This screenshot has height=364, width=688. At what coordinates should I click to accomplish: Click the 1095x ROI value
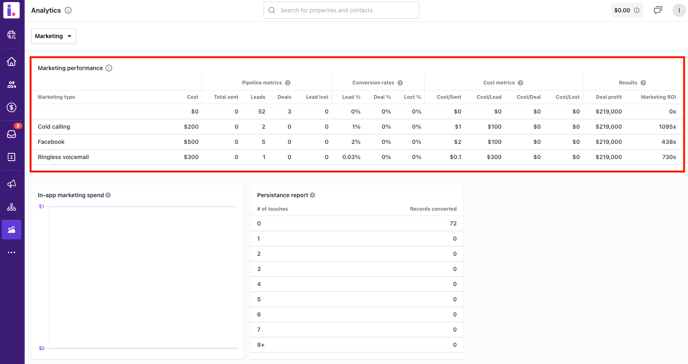(667, 127)
